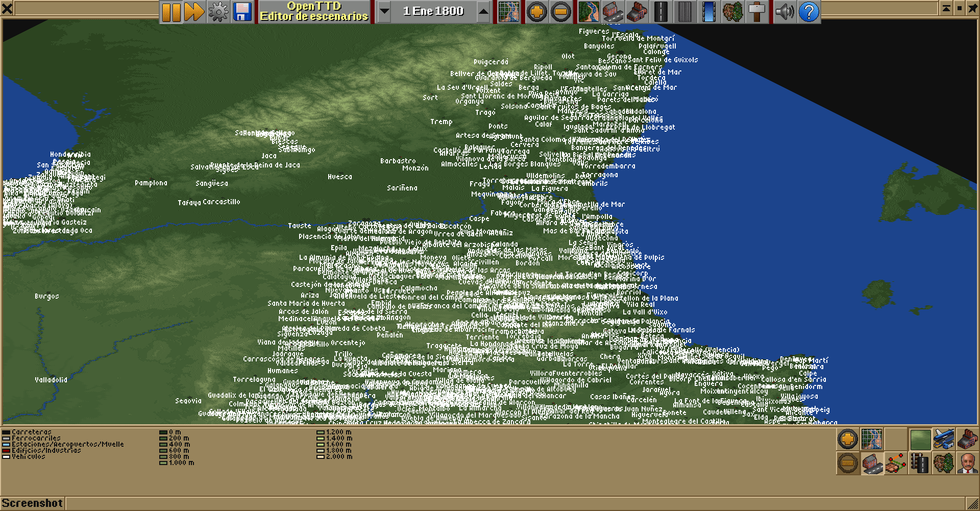Pause the game with the pause icon
The image size is (980, 511).
(171, 12)
